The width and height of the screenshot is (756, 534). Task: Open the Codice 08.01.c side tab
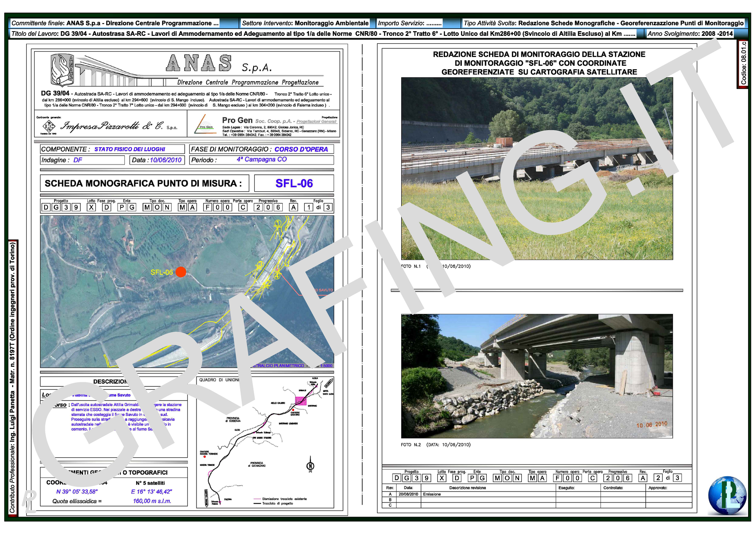tap(743, 63)
